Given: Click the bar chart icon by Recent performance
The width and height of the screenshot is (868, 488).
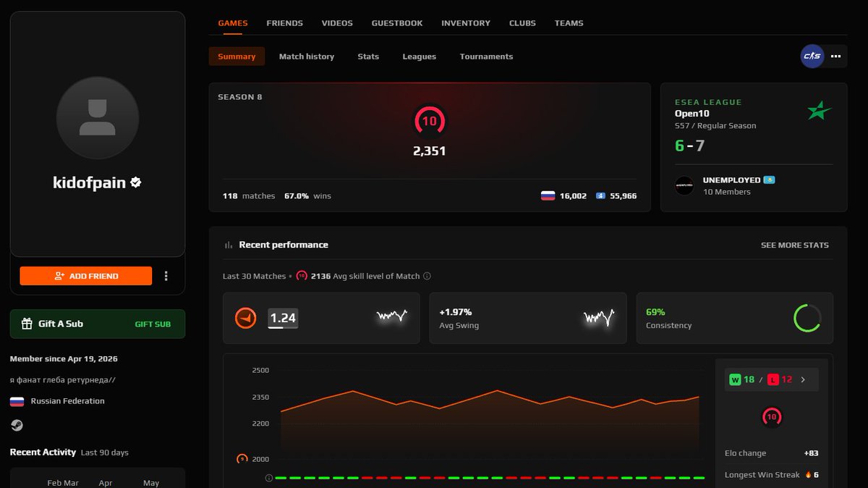Looking at the screenshot, I should pyautogui.click(x=229, y=245).
